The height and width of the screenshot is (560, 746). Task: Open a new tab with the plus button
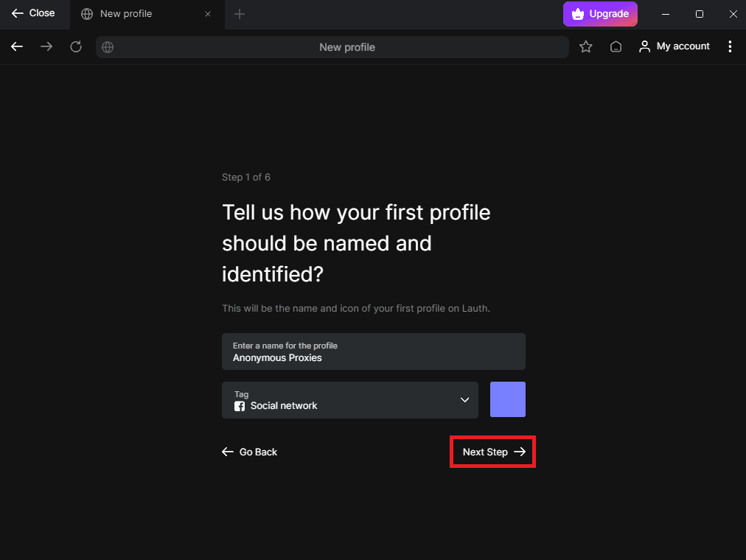tap(239, 13)
